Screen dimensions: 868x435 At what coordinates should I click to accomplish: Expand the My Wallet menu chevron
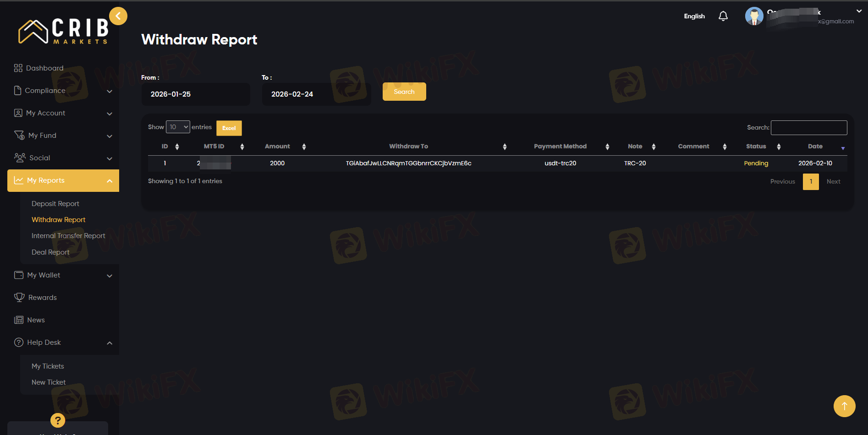tap(110, 276)
